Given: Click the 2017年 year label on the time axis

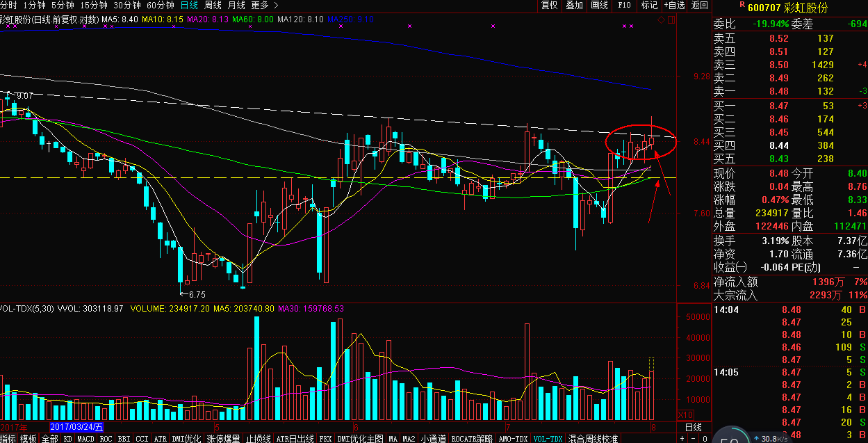Looking at the screenshot, I should click(13, 427).
